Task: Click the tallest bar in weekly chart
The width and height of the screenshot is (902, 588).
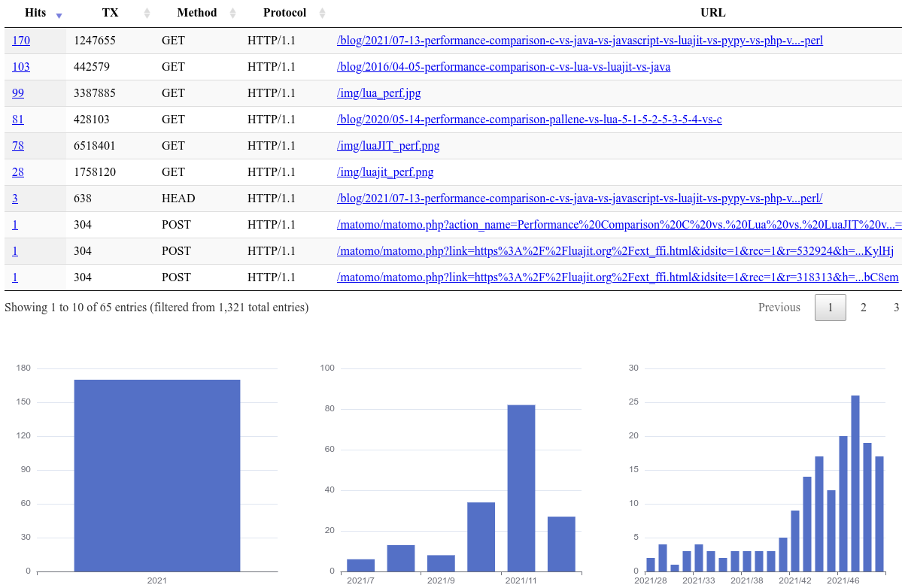Action: (855, 483)
